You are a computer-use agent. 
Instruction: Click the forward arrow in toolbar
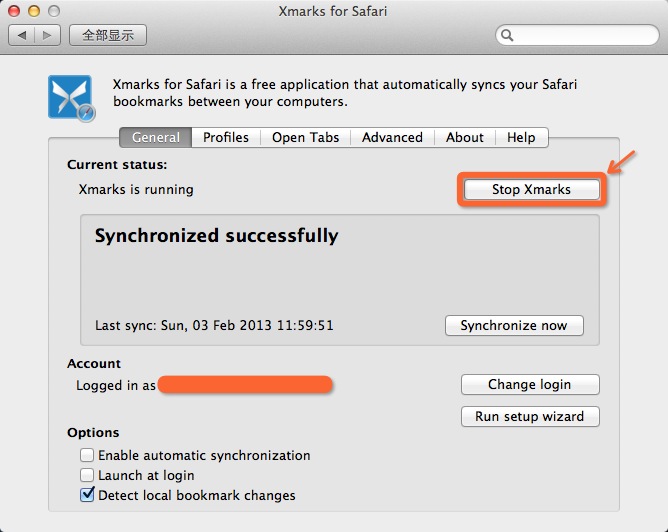(x=47, y=35)
